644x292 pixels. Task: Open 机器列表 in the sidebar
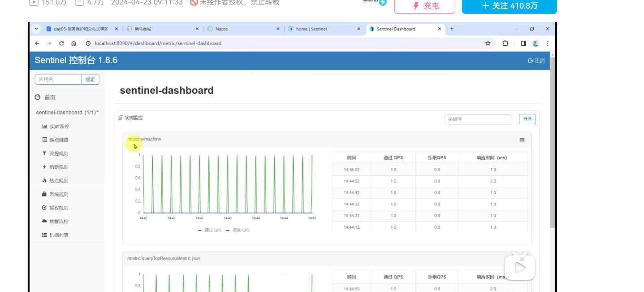(55, 235)
